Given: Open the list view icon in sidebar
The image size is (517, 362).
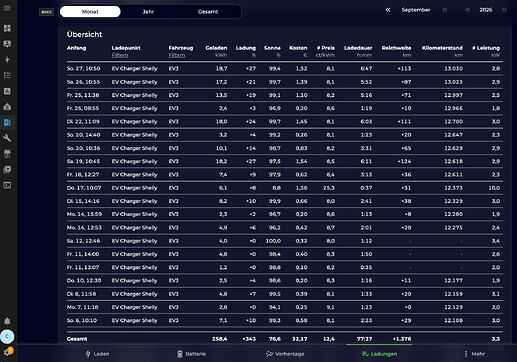Looking at the screenshot, I should [7, 75].
